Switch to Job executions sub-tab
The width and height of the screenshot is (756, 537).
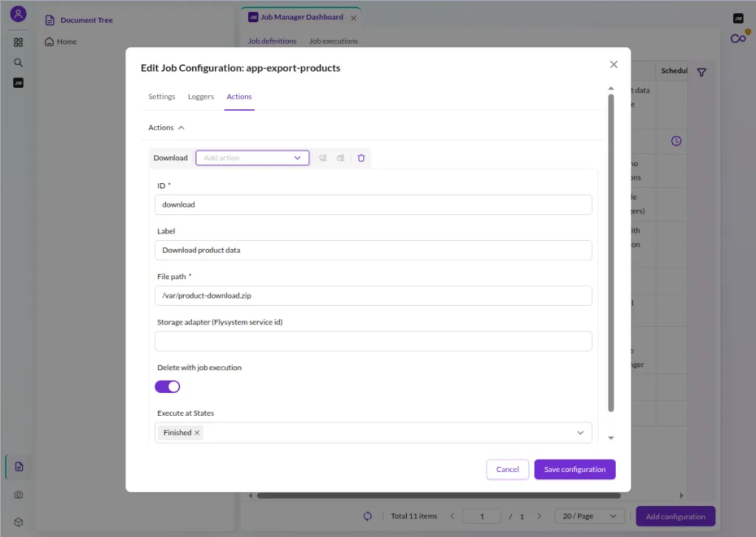point(334,41)
